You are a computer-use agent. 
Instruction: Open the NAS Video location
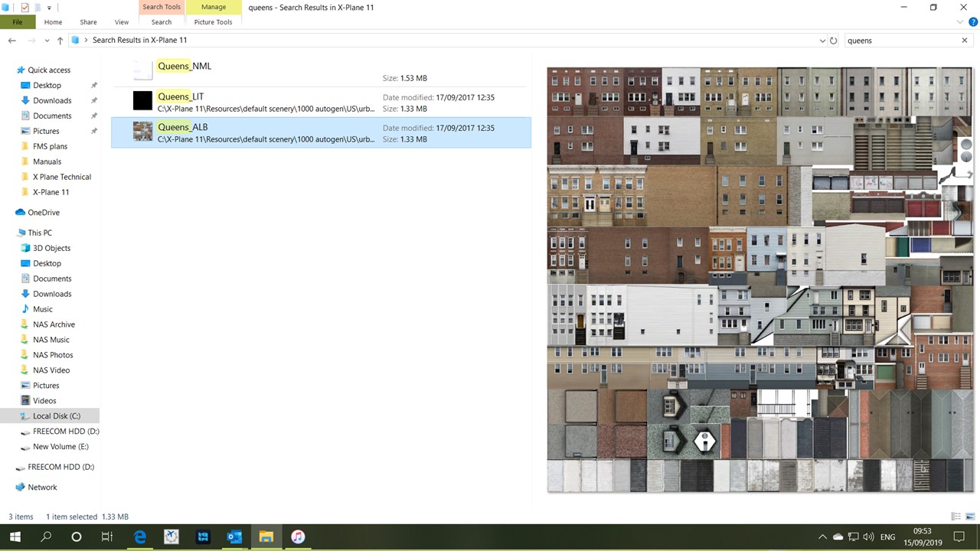point(51,370)
